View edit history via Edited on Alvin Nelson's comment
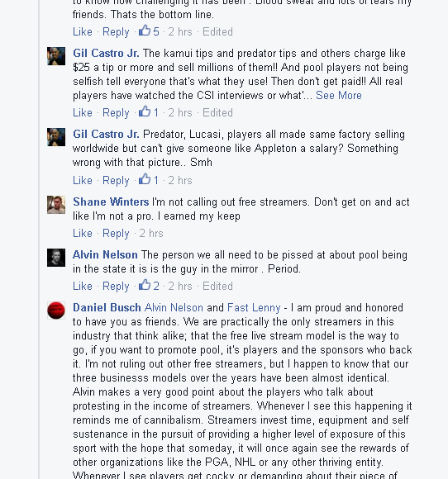This screenshot has width=448, height=479. click(217, 286)
